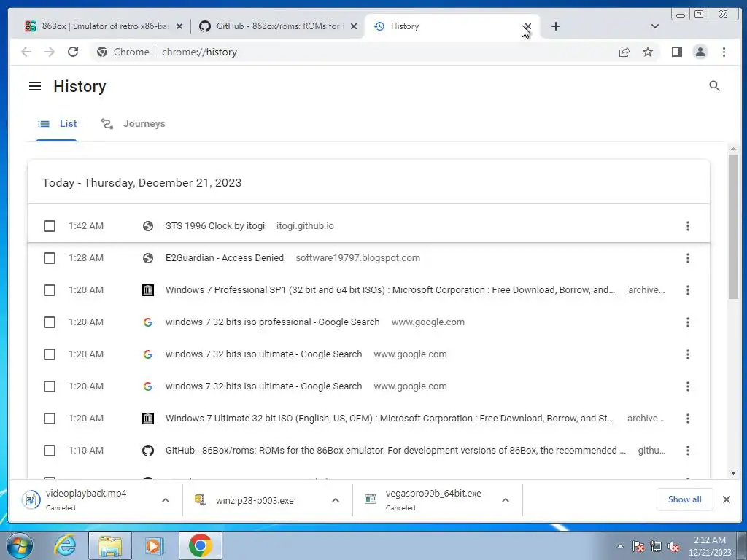
Task: Click the taskbar clock showing 2:12 AM
Action: pyautogui.click(x=709, y=546)
